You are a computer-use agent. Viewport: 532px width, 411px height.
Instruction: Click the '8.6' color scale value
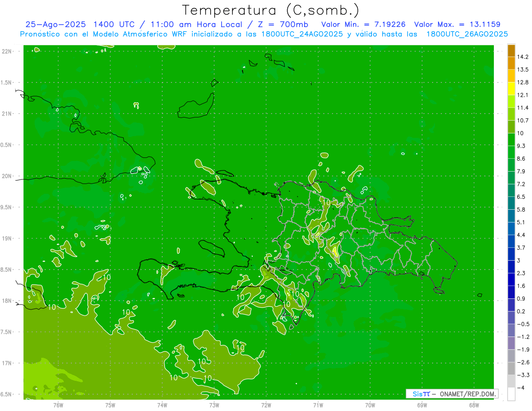coord(521,159)
